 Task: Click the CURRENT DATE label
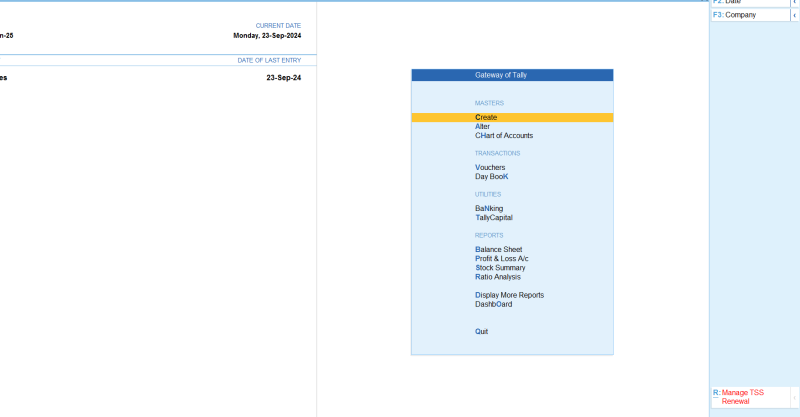[x=278, y=26]
